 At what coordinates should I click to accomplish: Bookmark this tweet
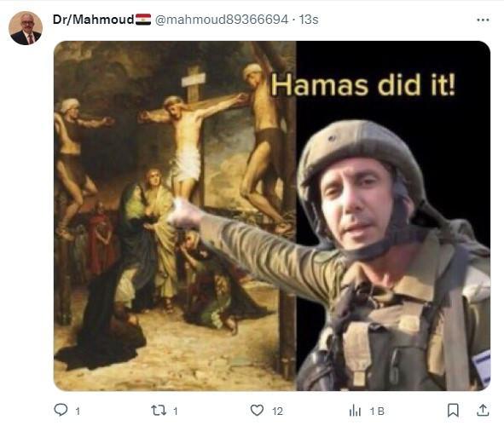coord(453,411)
